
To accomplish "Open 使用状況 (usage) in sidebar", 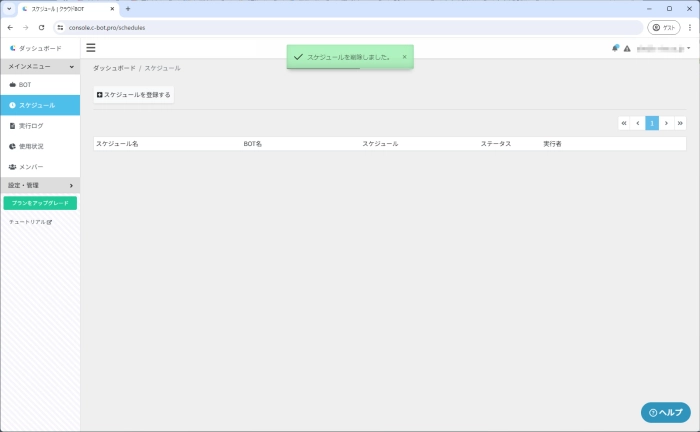I will (30, 146).
